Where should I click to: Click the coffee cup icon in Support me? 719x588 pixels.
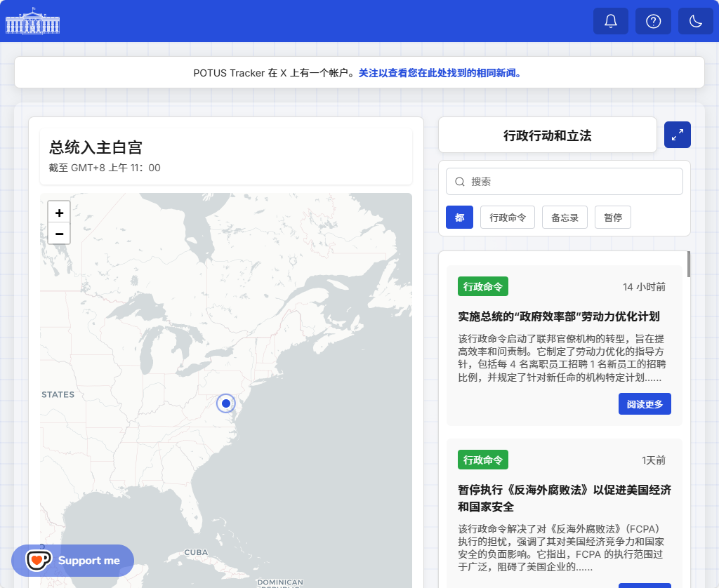[39, 560]
